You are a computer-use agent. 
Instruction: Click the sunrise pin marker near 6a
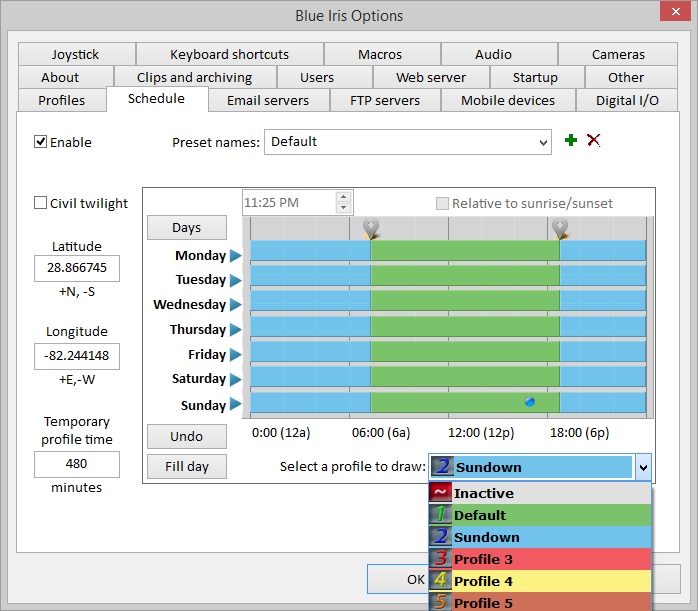point(371,228)
